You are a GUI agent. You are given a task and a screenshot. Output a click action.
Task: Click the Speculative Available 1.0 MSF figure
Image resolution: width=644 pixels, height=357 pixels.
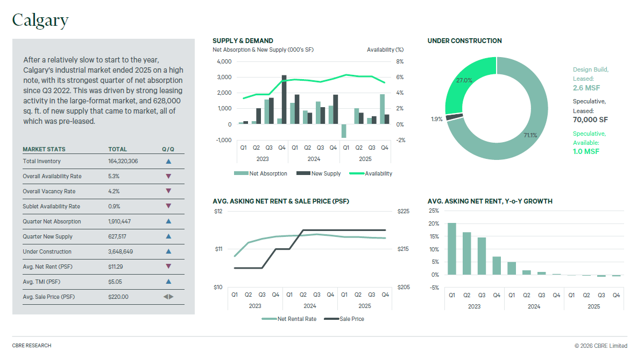[x=586, y=151]
